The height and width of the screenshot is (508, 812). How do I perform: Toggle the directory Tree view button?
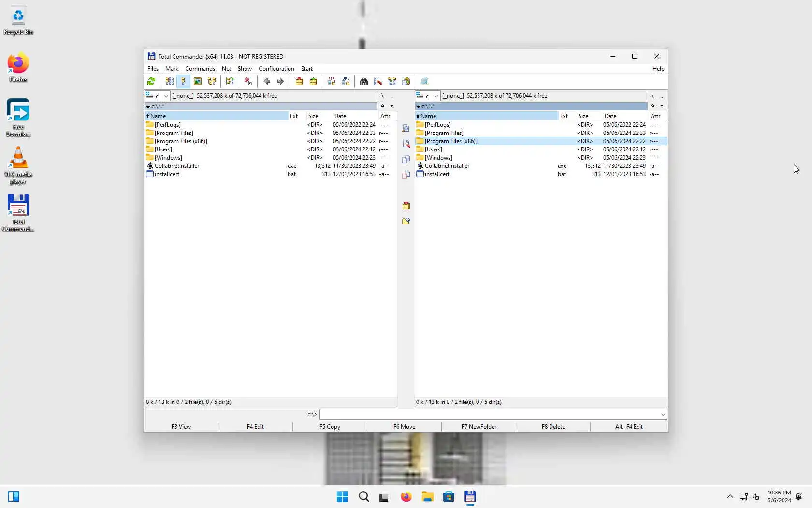point(212,81)
